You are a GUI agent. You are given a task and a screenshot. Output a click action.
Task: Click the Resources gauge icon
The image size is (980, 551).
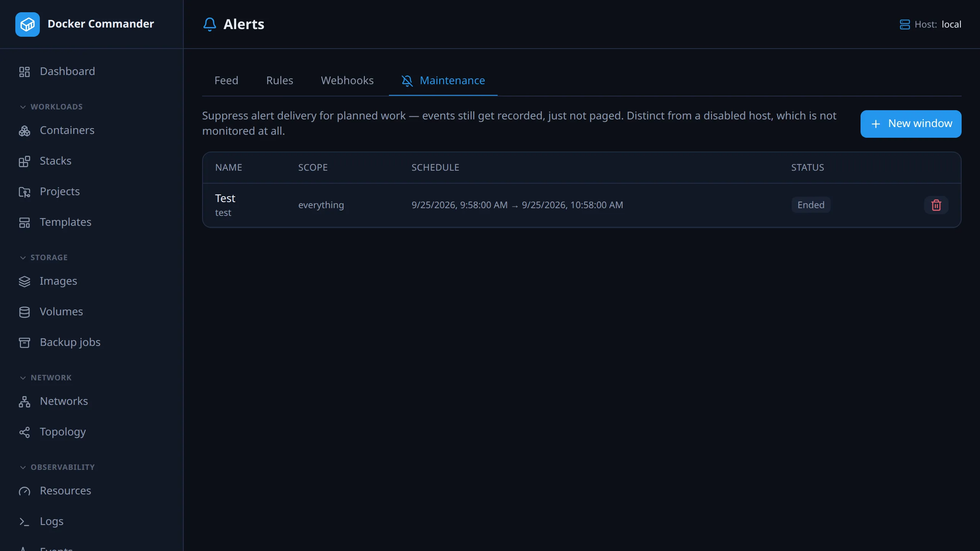(24, 491)
